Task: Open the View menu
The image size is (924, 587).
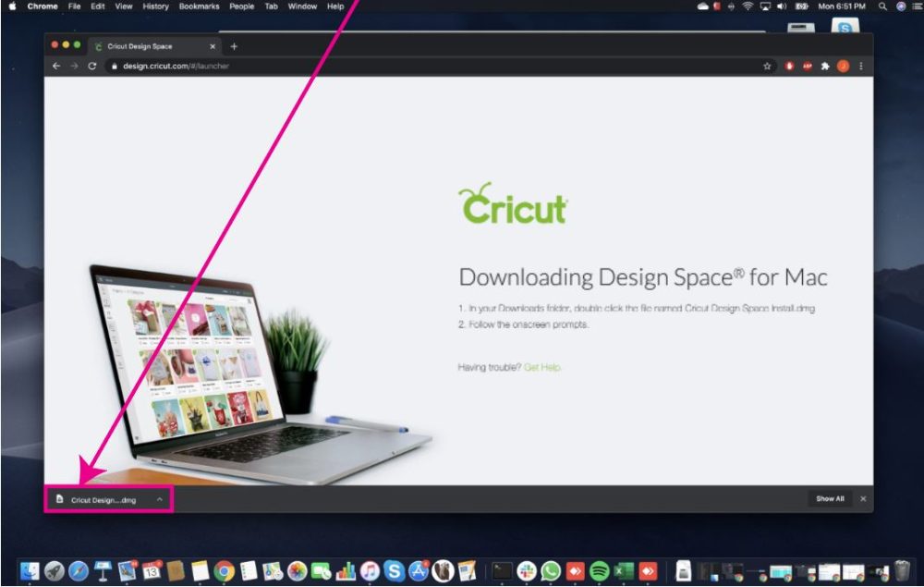Action: pyautogui.click(x=123, y=6)
